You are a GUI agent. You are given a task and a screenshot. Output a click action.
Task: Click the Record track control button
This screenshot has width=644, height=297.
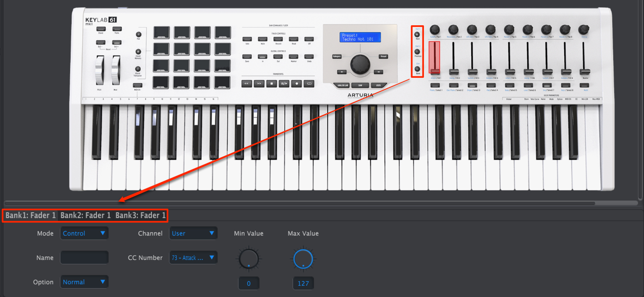pos(278,39)
